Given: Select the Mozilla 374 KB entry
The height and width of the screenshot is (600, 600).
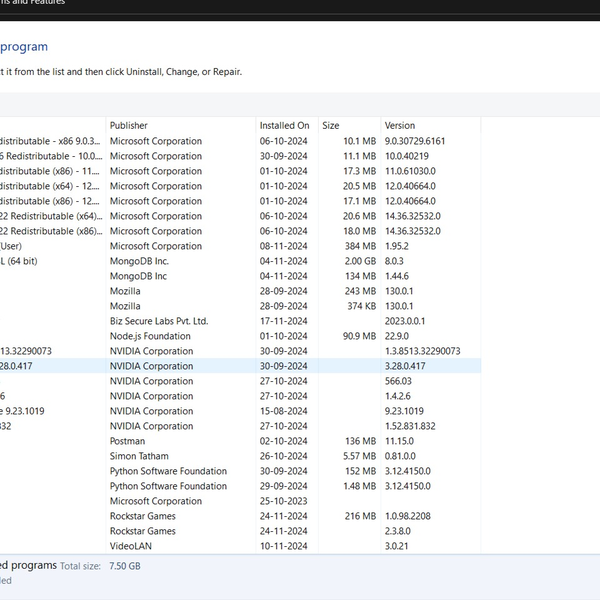Looking at the screenshot, I should pyautogui.click(x=125, y=306).
